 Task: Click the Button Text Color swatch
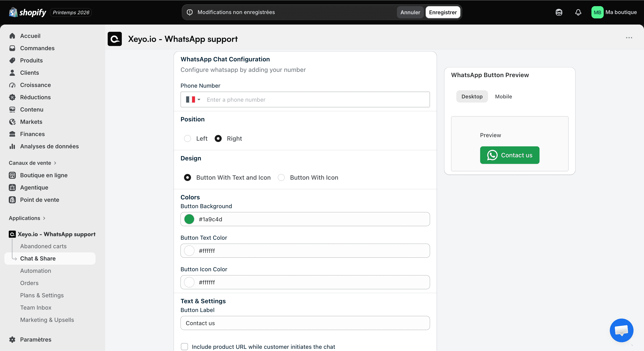189,250
